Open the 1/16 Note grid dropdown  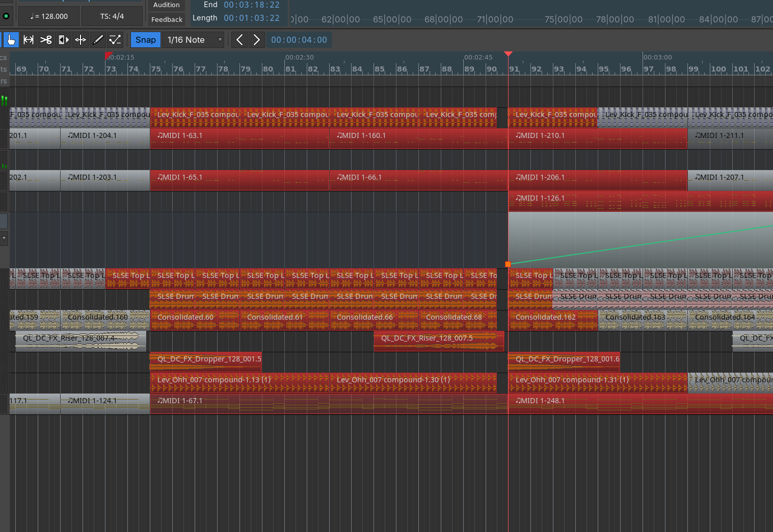point(193,40)
